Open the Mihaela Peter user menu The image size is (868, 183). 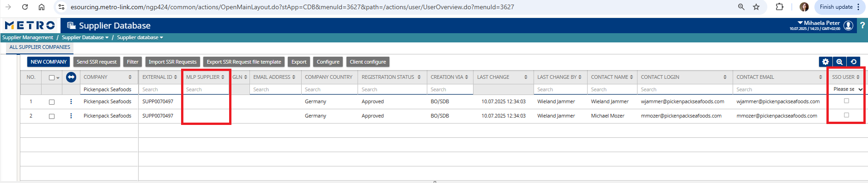(819, 23)
